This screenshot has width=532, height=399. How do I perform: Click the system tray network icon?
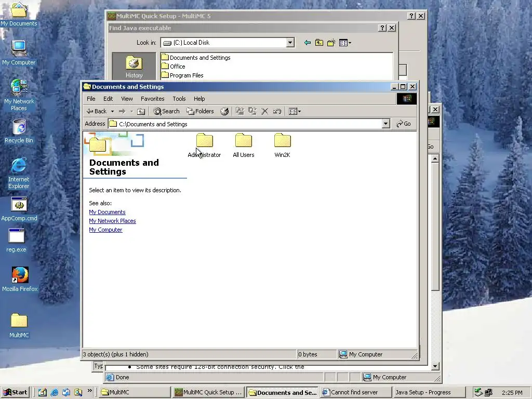pos(488,393)
